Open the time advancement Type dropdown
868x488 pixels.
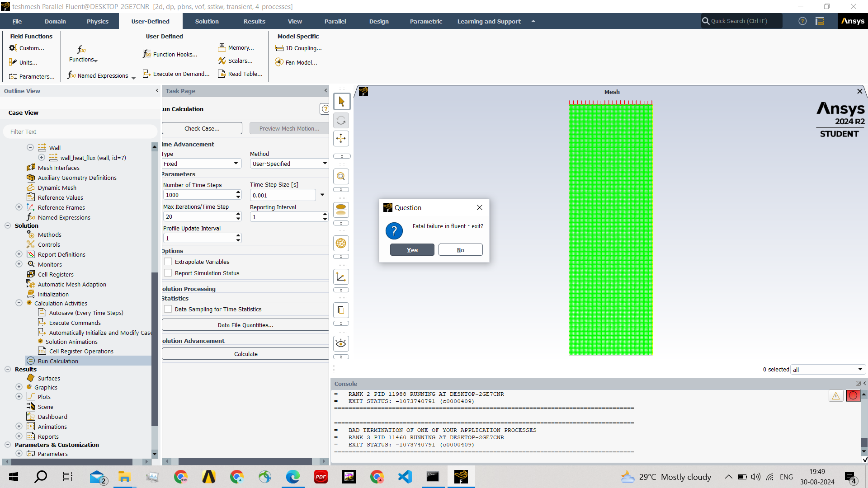(202, 164)
